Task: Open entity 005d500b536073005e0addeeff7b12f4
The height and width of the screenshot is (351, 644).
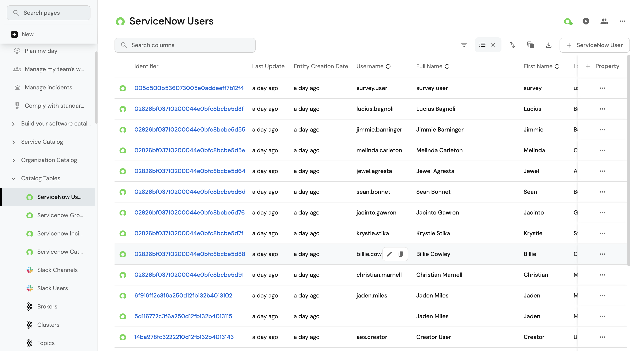Action: tap(189, 88)
